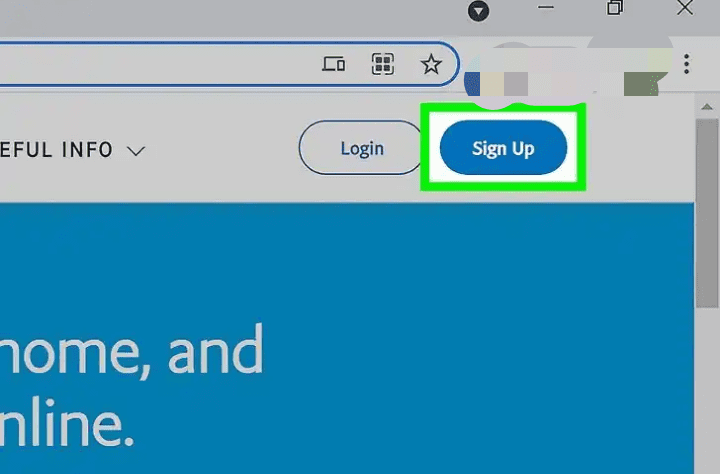Close the browser window
The height and width of the screenshot is (474, 720).
coord(685,7)
